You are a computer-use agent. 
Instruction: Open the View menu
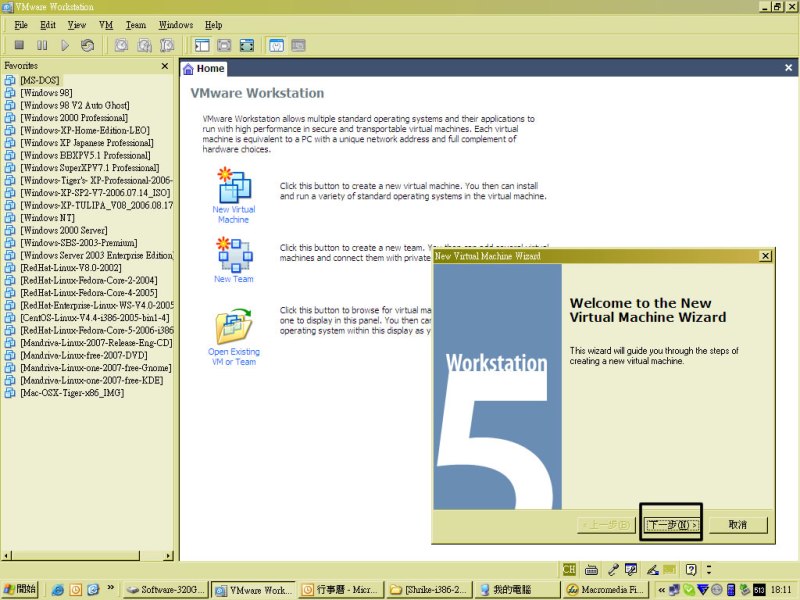coord(77,25)
